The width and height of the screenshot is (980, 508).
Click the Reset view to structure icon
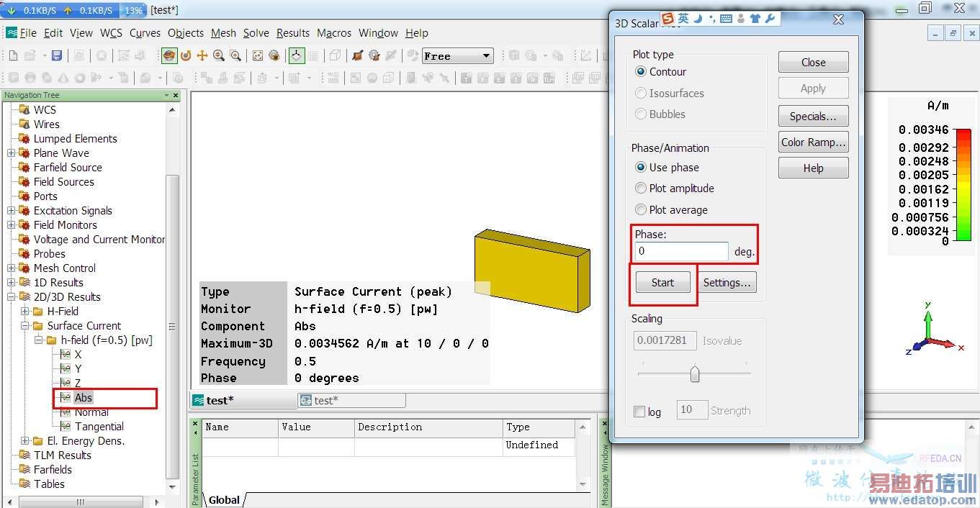tap(258, 55)
